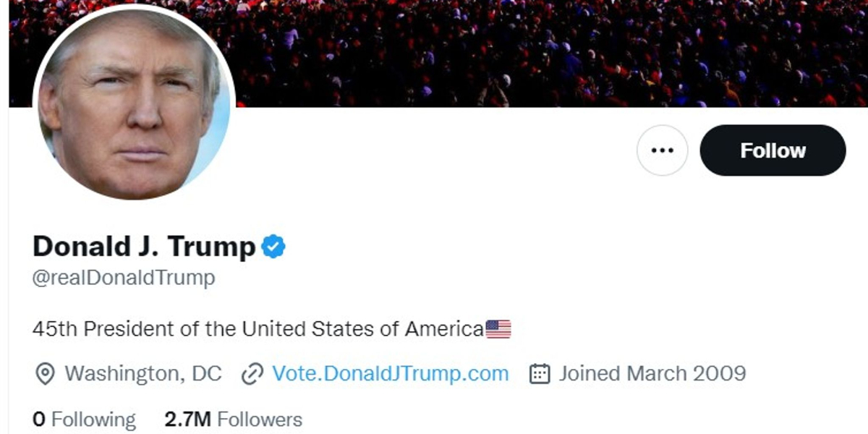Click the Washington, DC location text
The width and height of the screenshot is (868, 434).
click(x=143, y=374)
